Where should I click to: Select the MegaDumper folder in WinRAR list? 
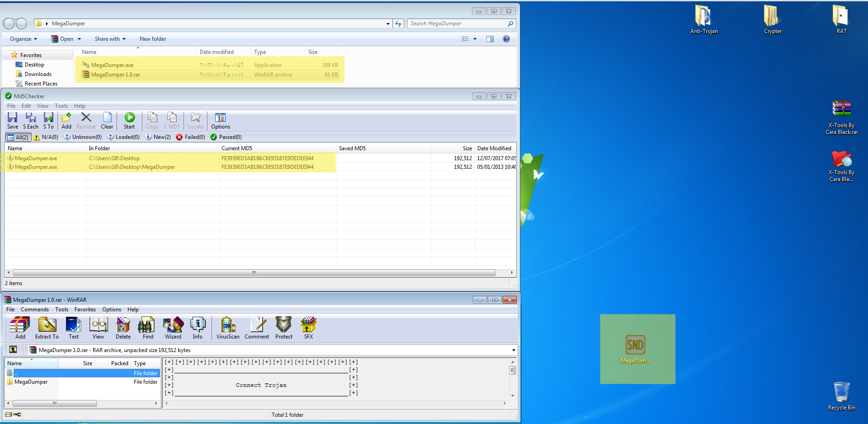pyautogui.click(x=31, y=382)
